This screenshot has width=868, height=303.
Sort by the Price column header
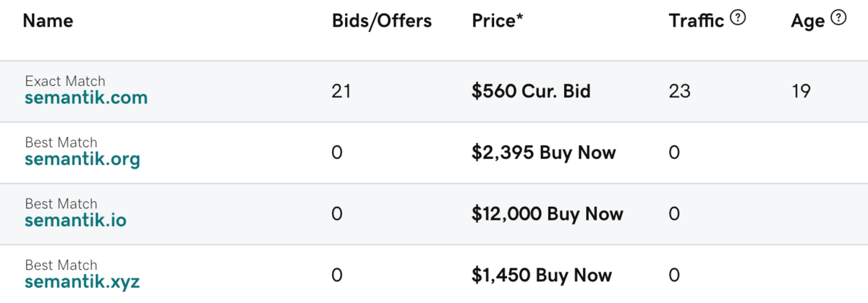pyautogui.click(x=498, y=21)
